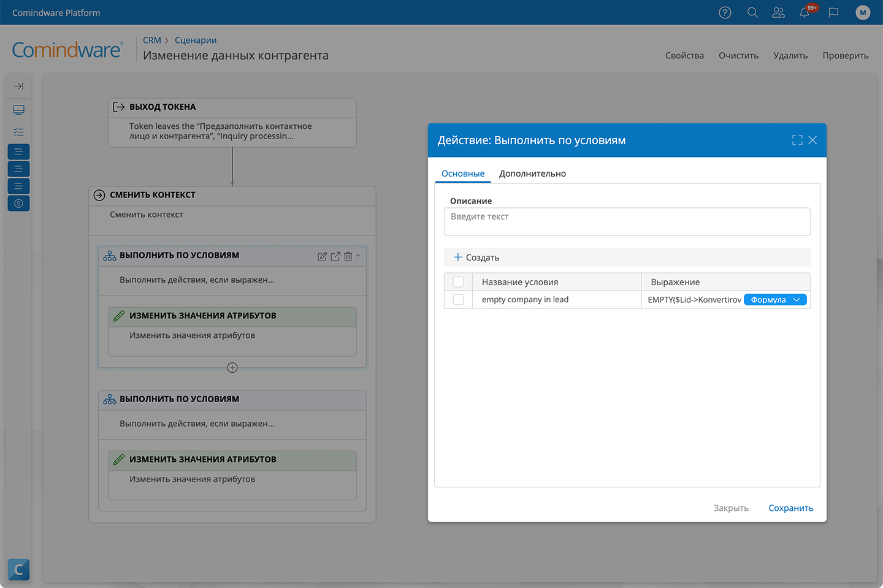This screenshot has height=588, width=883.
Task: Open the help question mark icon
Action: (x=725, y=12)
